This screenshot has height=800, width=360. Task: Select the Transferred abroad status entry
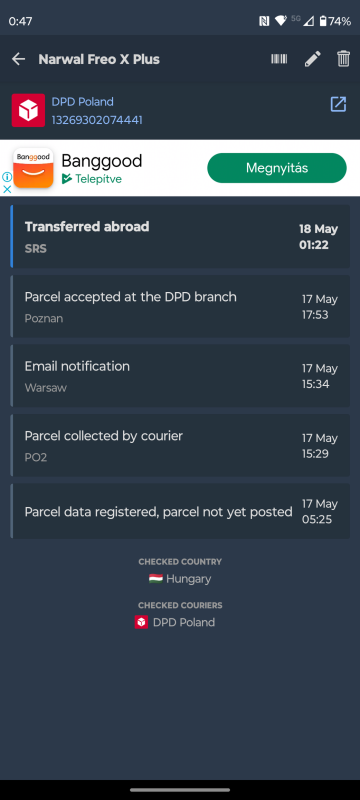180,236
